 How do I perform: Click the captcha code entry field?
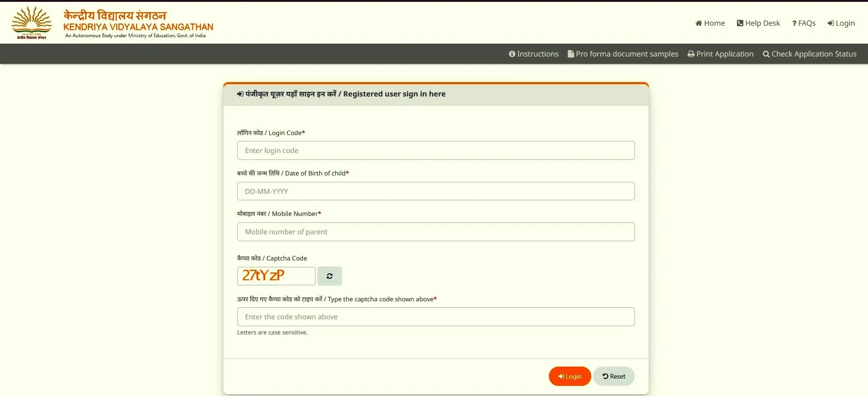[x=435, y=317]
